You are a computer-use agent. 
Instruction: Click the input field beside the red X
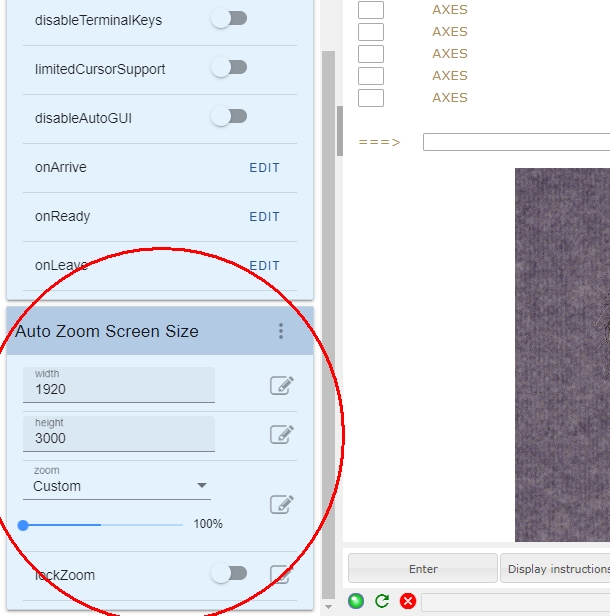(x=515, y=602)
